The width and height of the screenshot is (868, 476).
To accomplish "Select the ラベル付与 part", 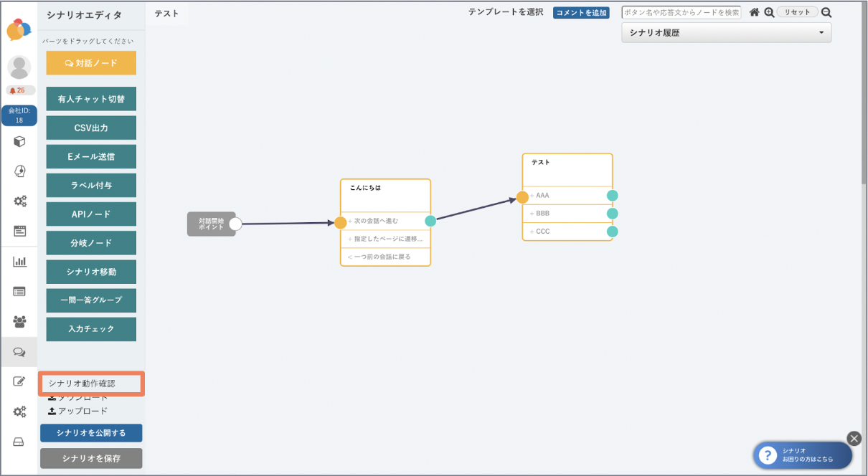I will click(x=91, y=185).
